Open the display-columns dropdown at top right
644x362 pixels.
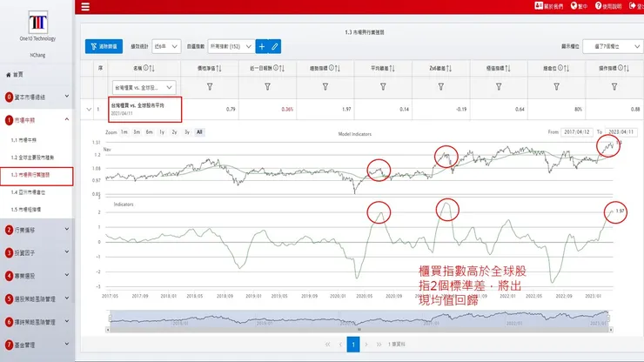tap(613, 46)
